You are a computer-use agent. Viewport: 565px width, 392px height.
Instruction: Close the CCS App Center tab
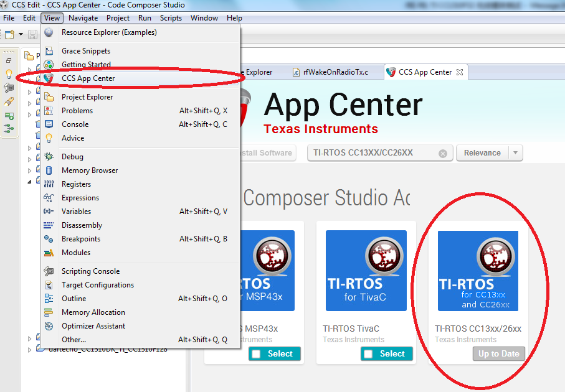(460, 72)
